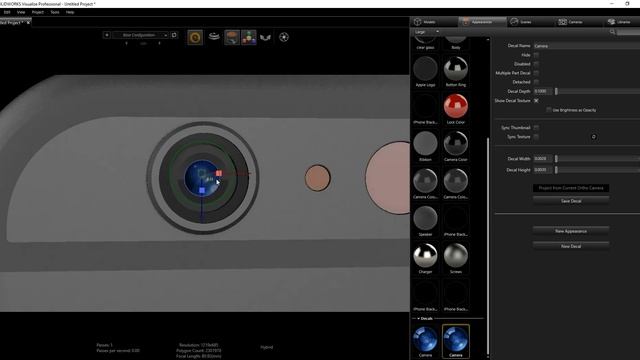Select the unhighlighted Camera decal thumbnail
This screenshot has height=360, width=640.
[425, 342]
